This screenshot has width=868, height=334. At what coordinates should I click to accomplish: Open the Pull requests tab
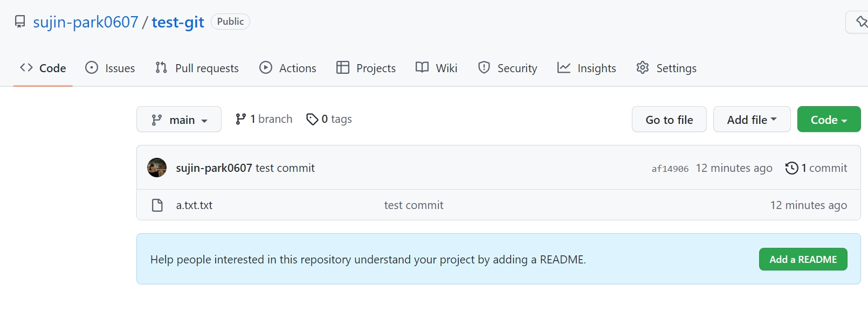197,68
